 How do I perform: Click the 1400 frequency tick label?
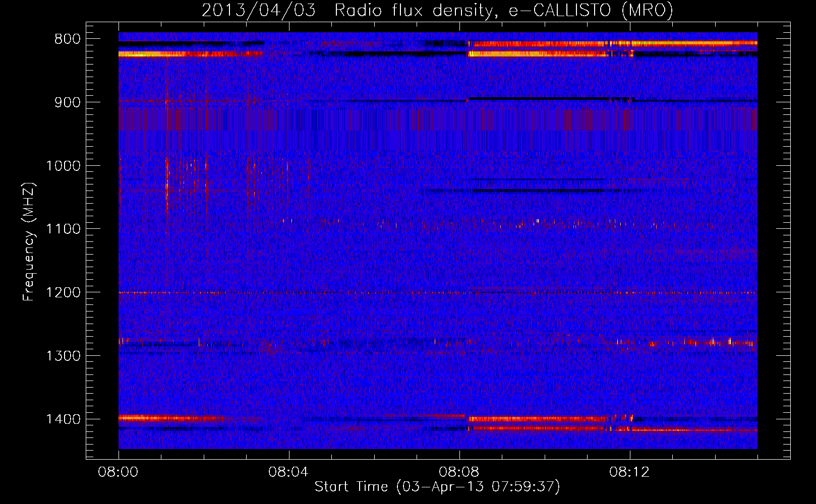tap(63, 420)
